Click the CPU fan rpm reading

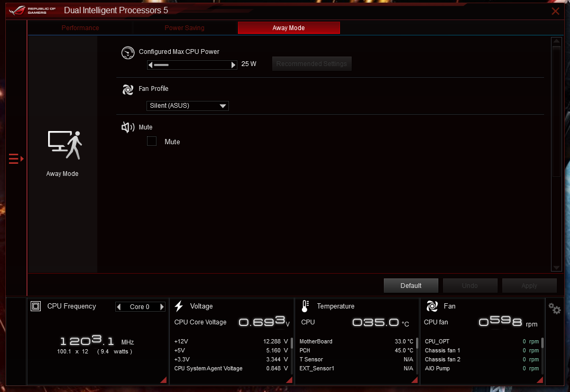(500, 322)
